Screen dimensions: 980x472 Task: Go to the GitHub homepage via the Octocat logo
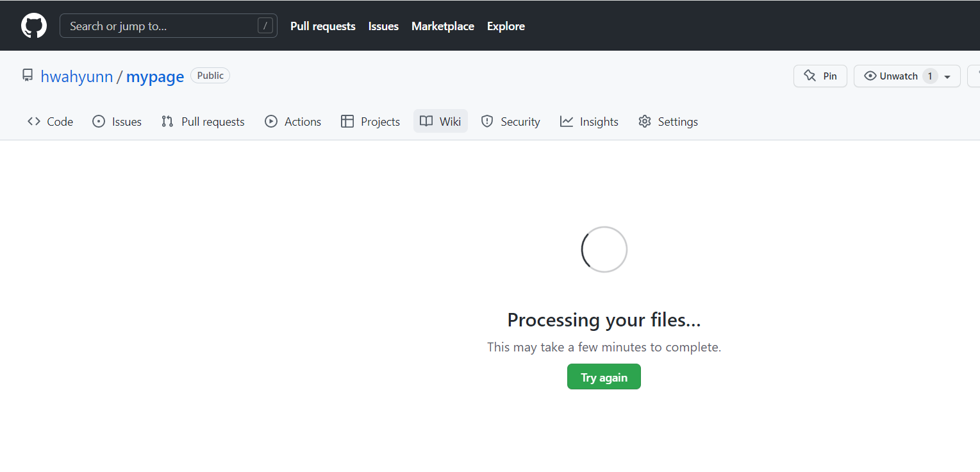pyautogui.click(x=34, y=26)
